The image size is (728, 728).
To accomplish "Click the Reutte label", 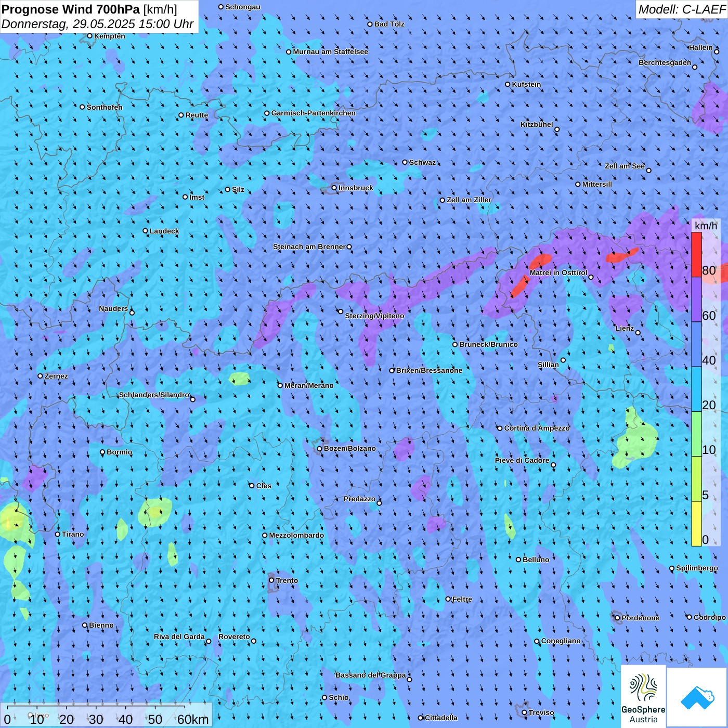I will (x=197, y=115).
